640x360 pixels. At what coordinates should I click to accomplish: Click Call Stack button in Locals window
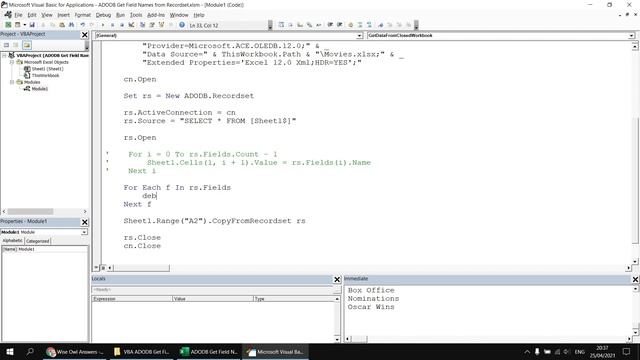click(x=337, y=290)
